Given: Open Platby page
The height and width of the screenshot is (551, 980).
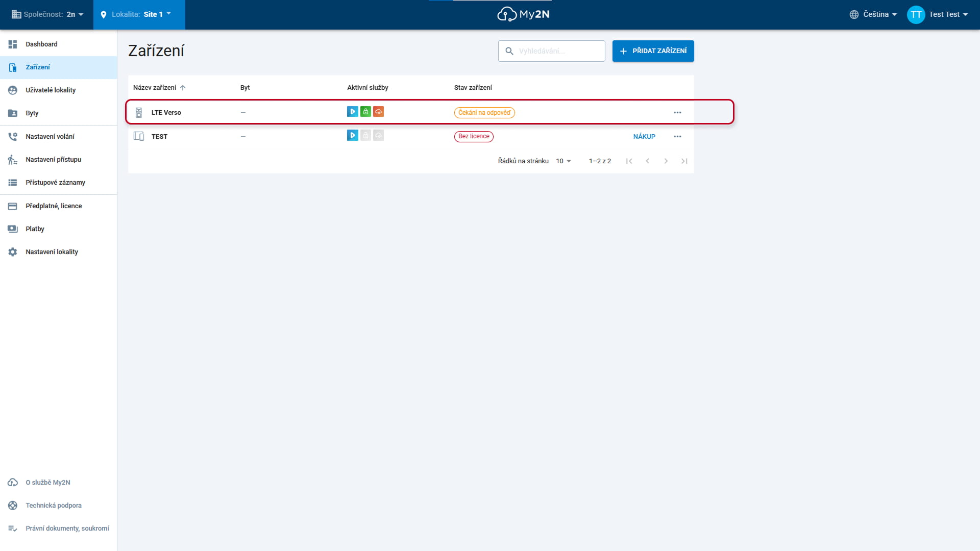Looking at the screenshot, I should pyautogui.click(x=58, y=229).
